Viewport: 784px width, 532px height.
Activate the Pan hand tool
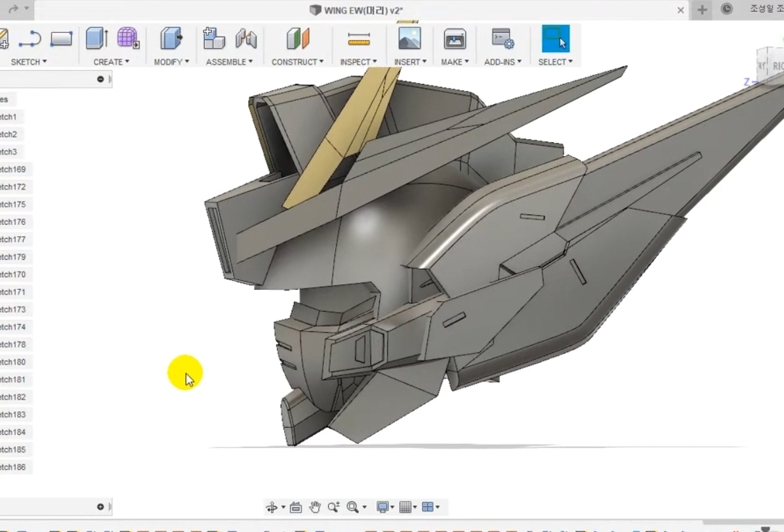coord(315,507)
